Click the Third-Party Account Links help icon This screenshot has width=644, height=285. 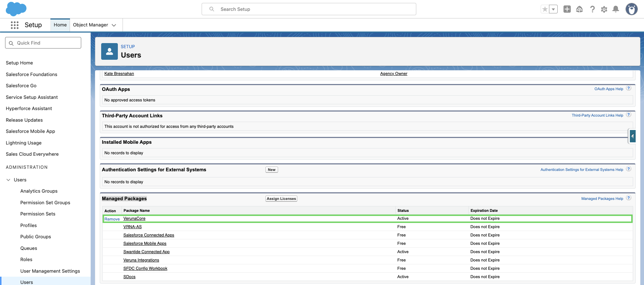click(629, 115)
